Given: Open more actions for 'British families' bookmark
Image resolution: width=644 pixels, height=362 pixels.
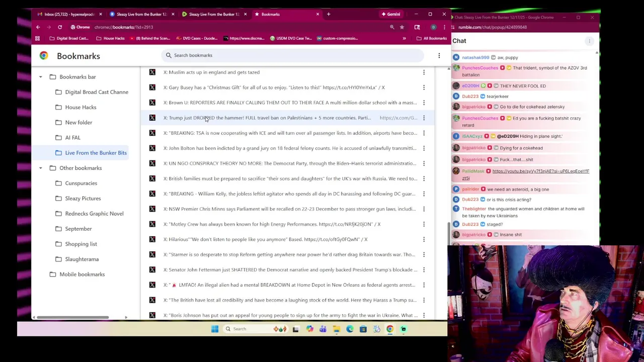Looking at the screenshot, I should [424, 178].
